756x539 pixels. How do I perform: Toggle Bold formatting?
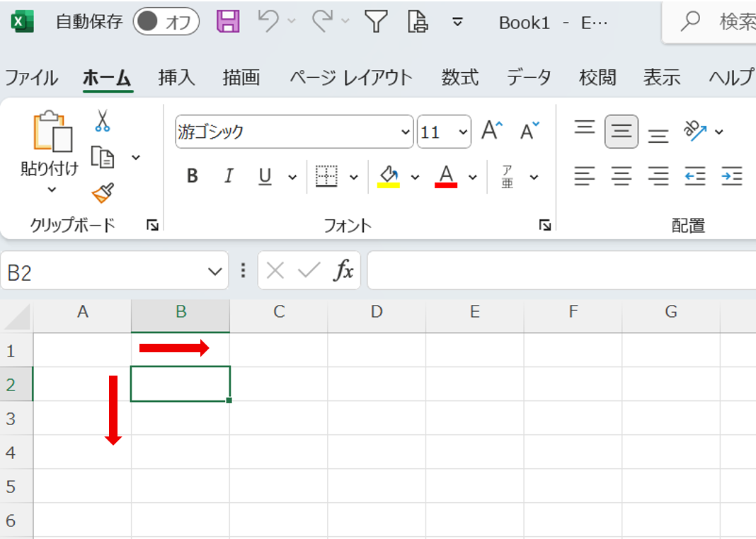tap(192, 176)
